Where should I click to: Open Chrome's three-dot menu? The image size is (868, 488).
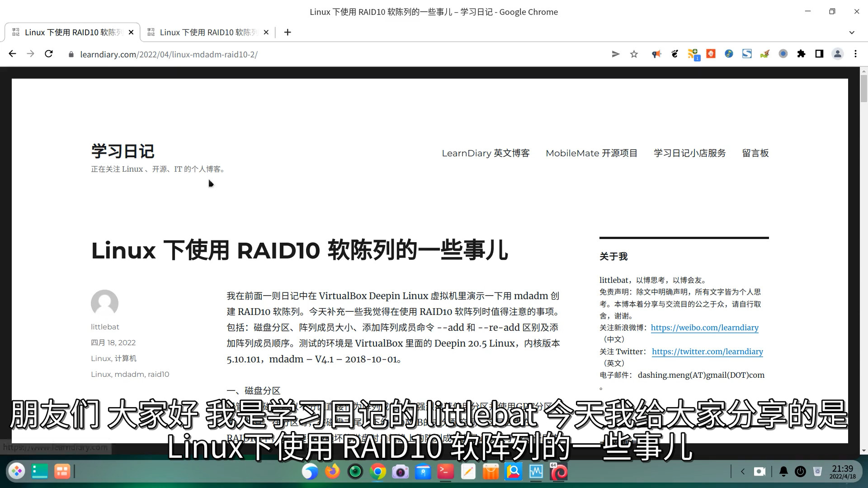(x=855, y=54)
